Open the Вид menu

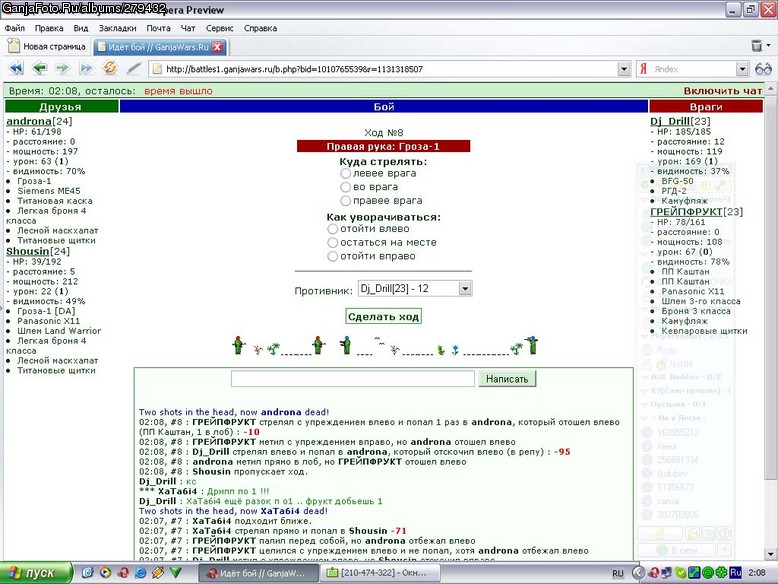[81, 28]
